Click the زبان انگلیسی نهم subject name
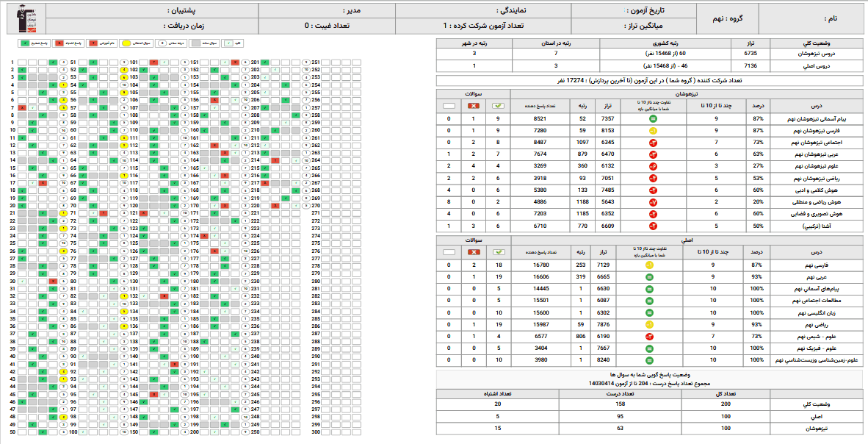Viewport: 868px width, 444px height. point(813,312)
